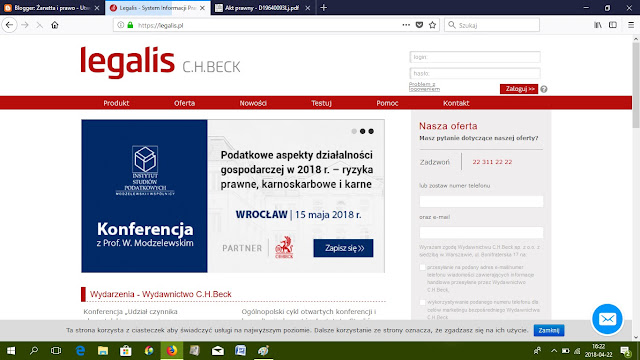Viewport: 640px width, 360px height.
Task: Show site information icon in address bar
Action: [121, 25]
